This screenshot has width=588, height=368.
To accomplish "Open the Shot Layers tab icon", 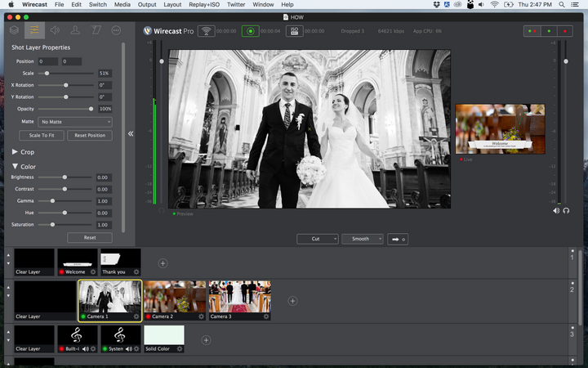I will point(14,30).
